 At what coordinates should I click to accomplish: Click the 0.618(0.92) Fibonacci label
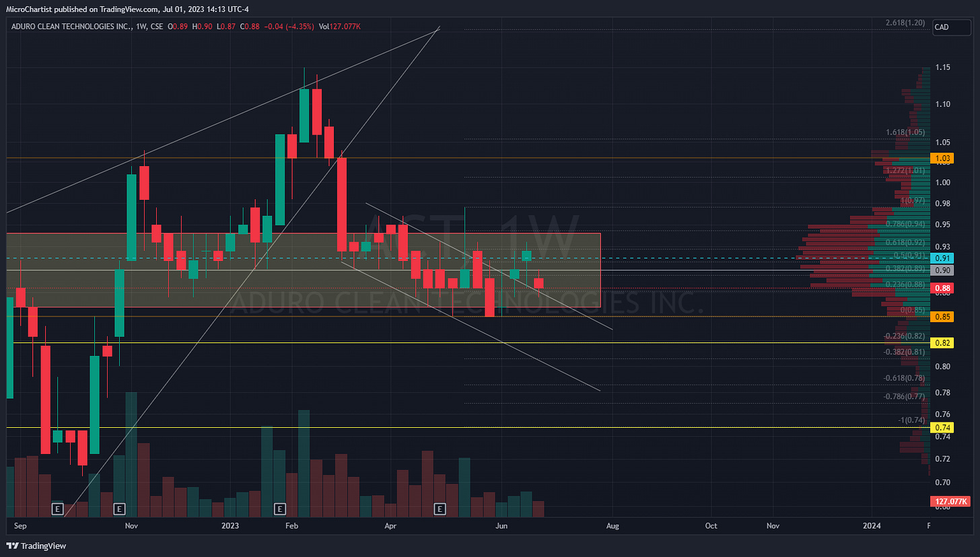(x=905, y=242)
